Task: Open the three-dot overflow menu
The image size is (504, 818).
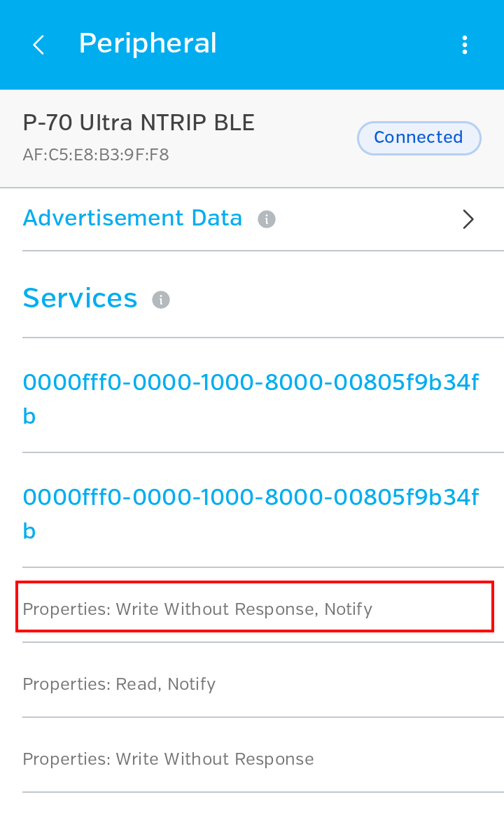Action: pos(465,45)
